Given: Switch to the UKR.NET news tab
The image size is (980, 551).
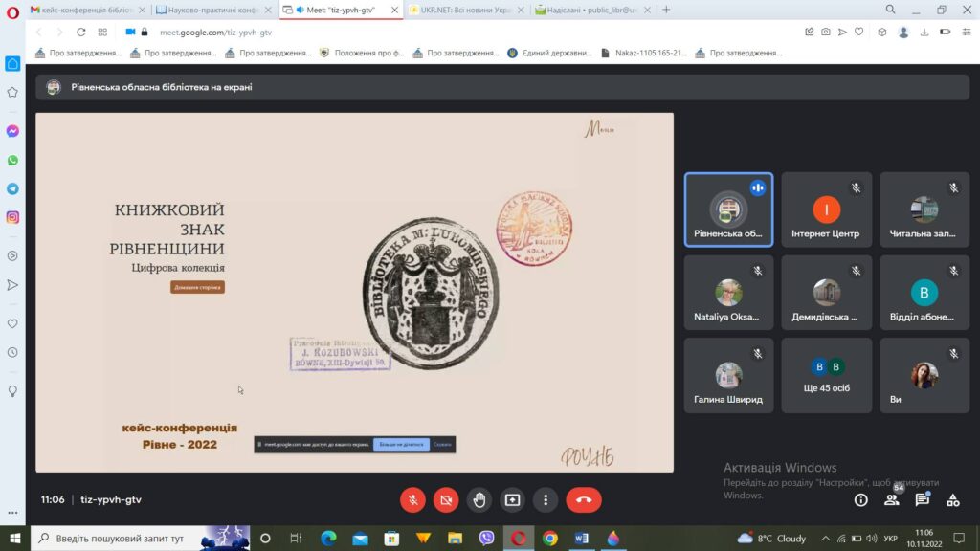Looking at the screenshot, I should pyautogui.click(x=466, y=10).
